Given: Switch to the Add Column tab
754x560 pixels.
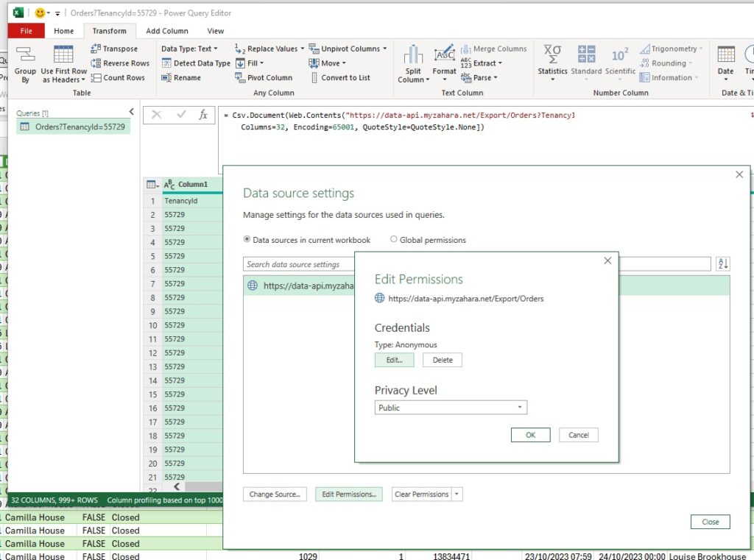Looking at the screenshot, I should pos(167,31).
